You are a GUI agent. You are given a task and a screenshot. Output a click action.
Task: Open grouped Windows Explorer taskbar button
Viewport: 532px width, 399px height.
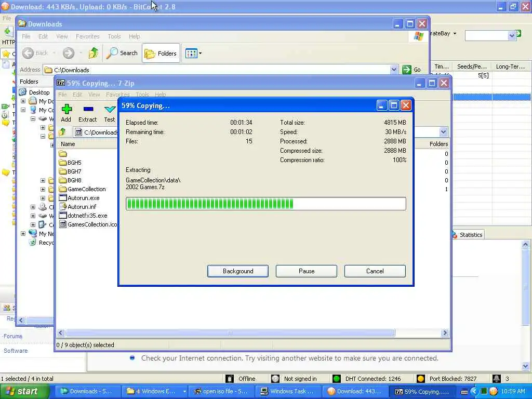pyautogui.click(x=155, y=392)
